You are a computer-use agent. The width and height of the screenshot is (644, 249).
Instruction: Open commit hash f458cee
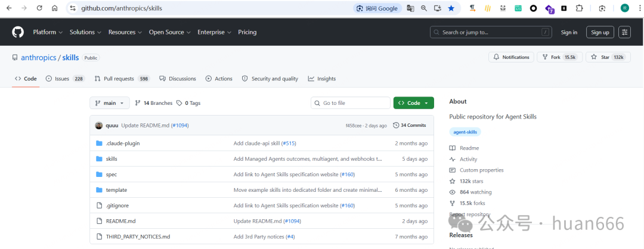(354, 126)
